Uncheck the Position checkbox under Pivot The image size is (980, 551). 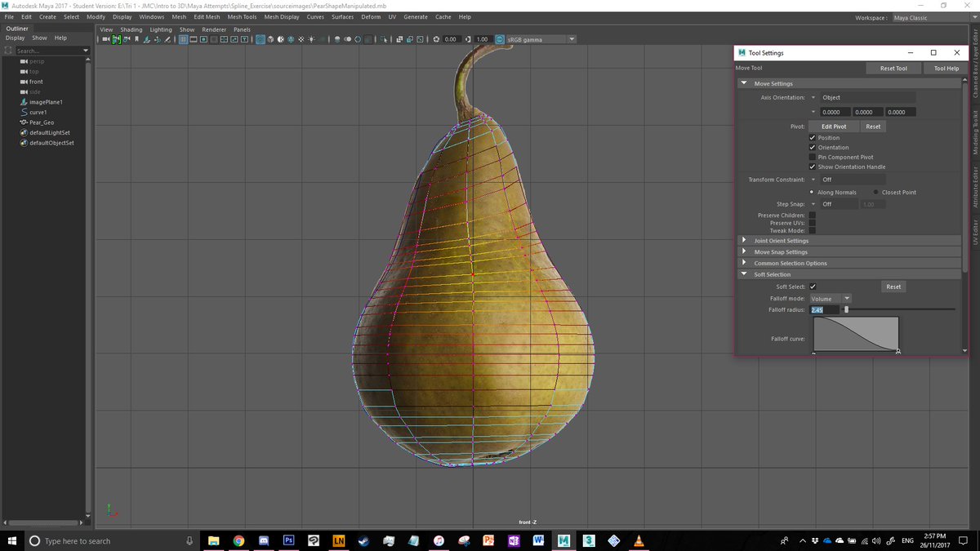[813, 138]
